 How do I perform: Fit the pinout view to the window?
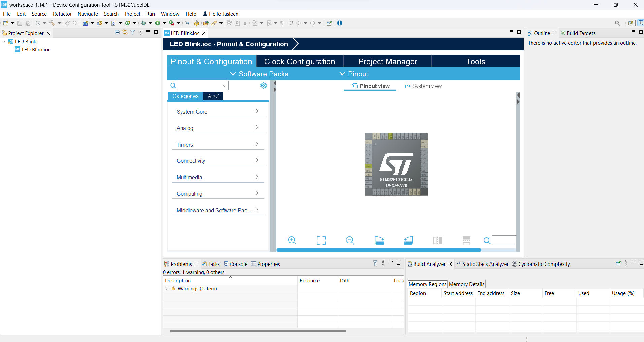(x=321, y=240)
